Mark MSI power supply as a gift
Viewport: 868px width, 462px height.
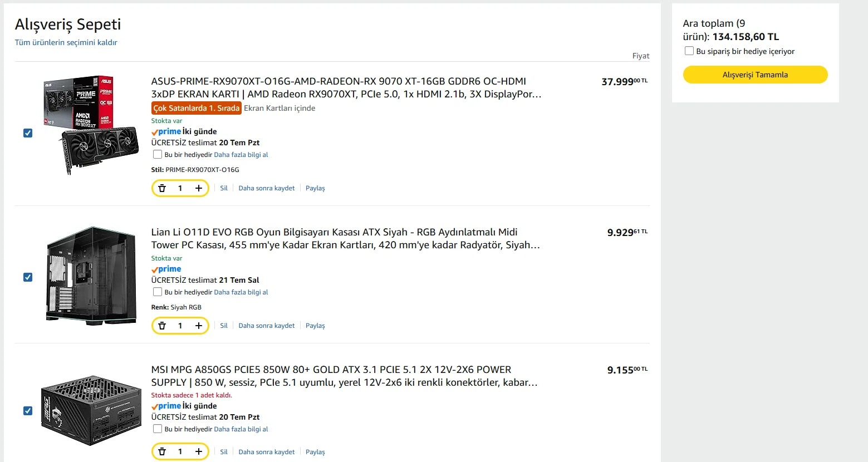pyautogui.click(x=158, y=429)
